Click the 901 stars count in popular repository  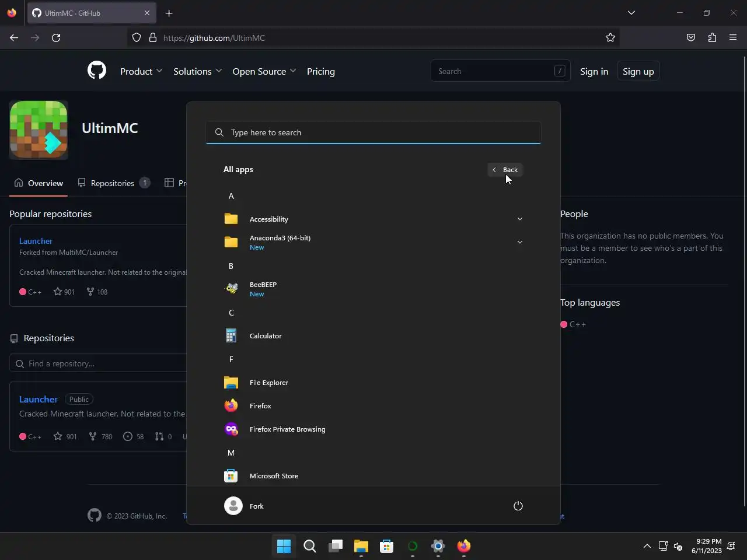click(x=64, y=292)
